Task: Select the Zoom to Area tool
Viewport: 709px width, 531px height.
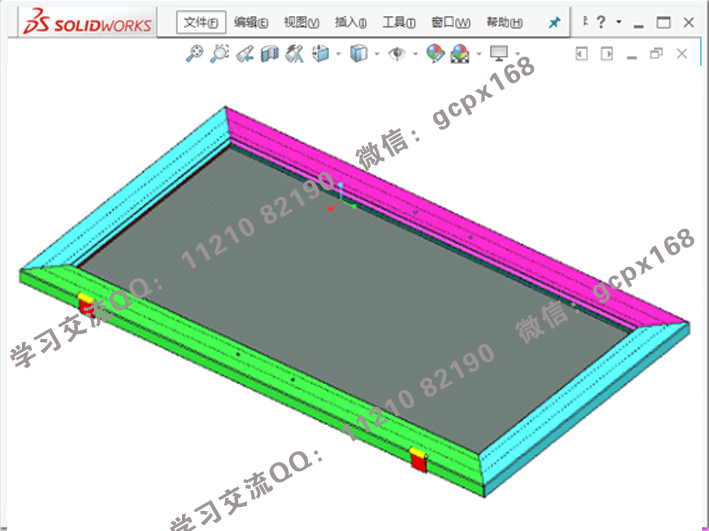Action: 220,55
